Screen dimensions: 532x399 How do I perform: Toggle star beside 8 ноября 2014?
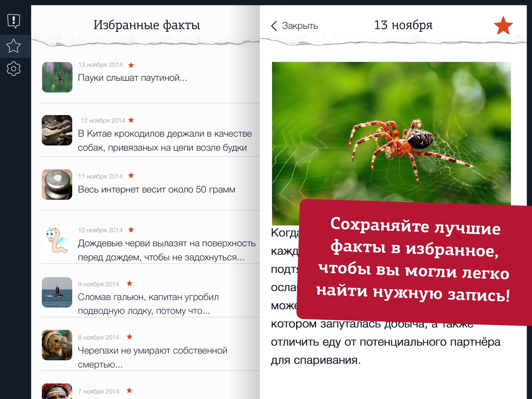pos(129,337)
